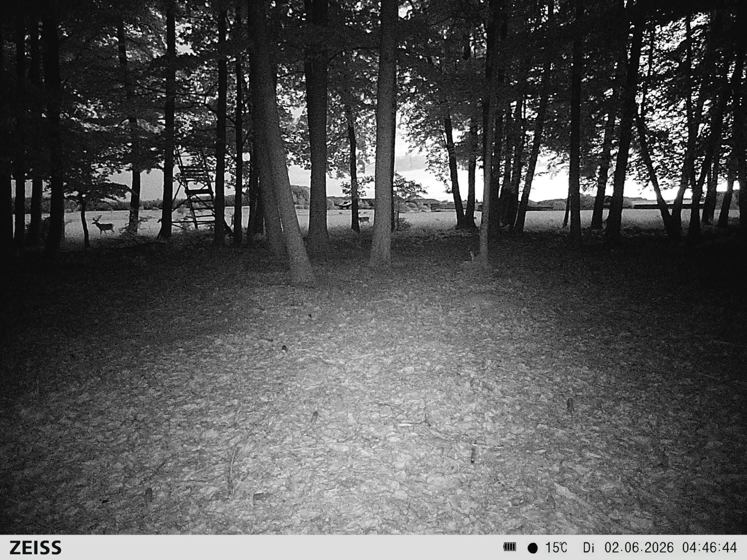747x560 pixels.
Task: Click the timestamp 04:46:44
Action: (710, 548)
